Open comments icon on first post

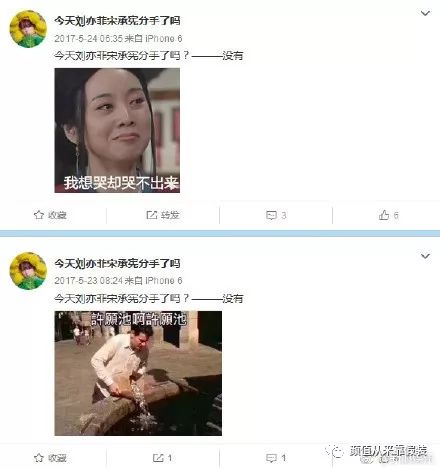[271, 215]
